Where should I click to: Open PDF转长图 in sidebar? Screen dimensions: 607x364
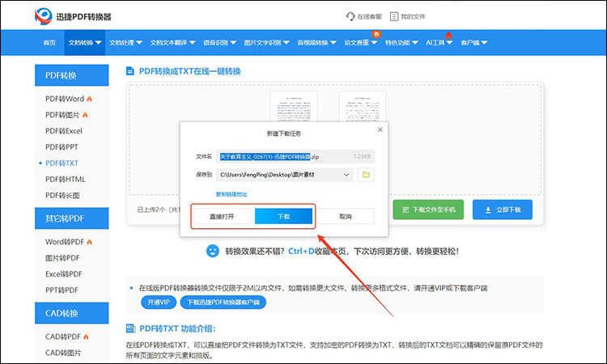tap(62, 195)
